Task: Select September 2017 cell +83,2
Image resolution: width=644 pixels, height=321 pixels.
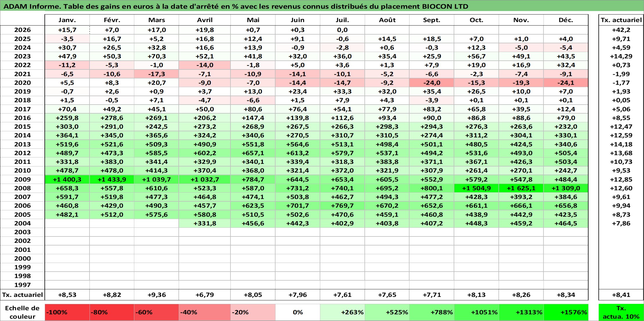Action: [x=432, y=109]
